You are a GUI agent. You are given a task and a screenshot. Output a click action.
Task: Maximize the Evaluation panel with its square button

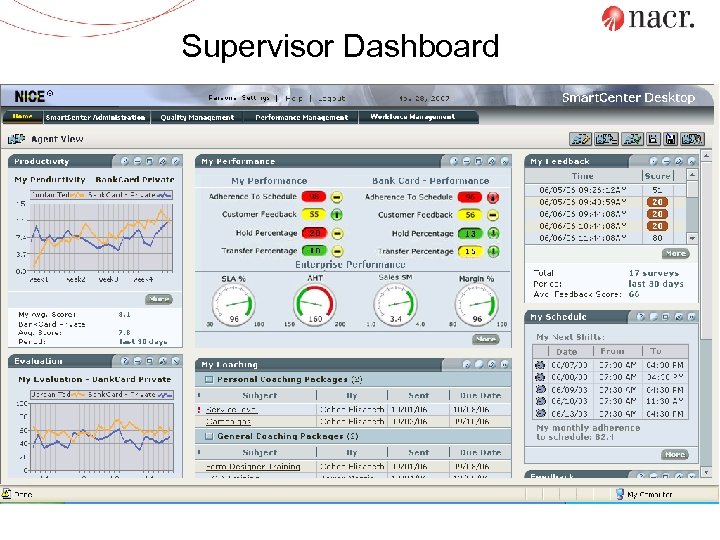click(149, 361)
